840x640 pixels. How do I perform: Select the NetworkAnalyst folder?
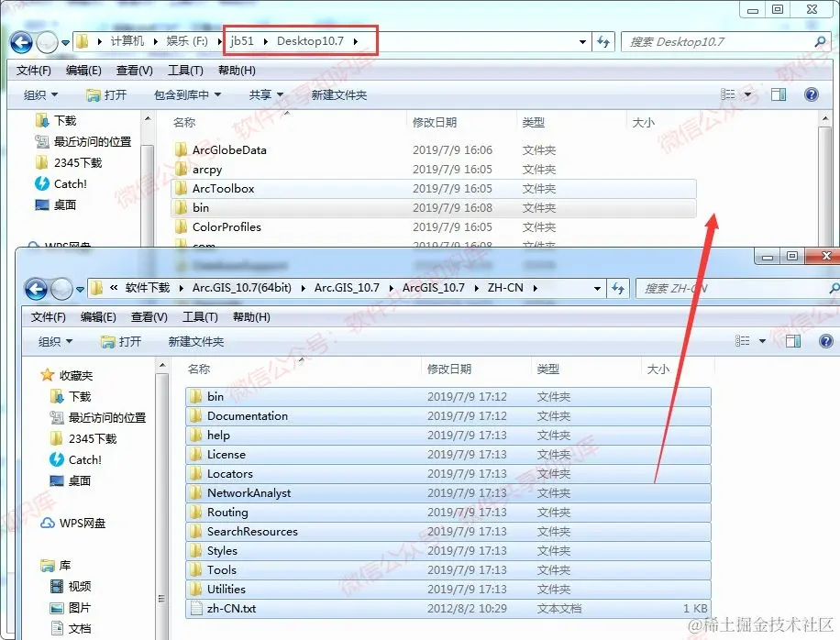pos(448,493)
